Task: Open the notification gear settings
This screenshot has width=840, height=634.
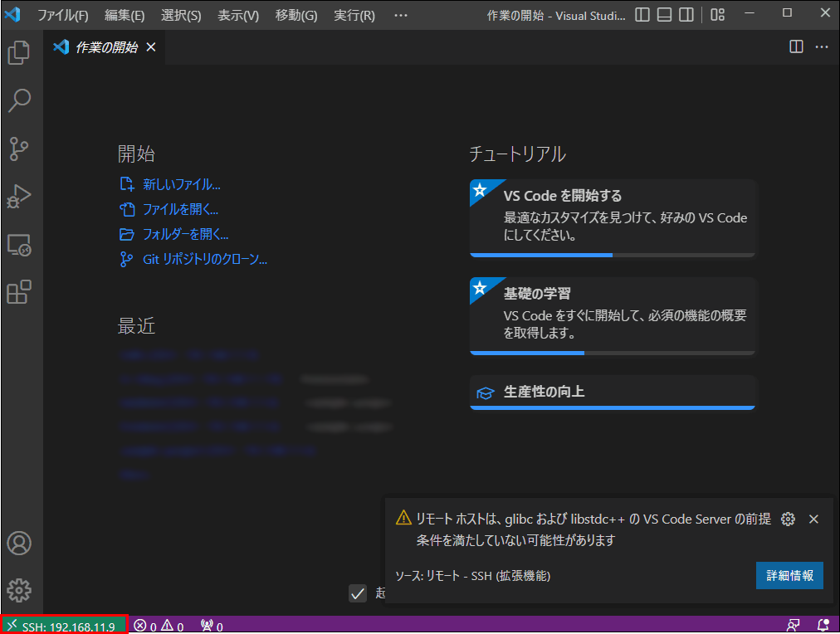Action: [788, 519]
